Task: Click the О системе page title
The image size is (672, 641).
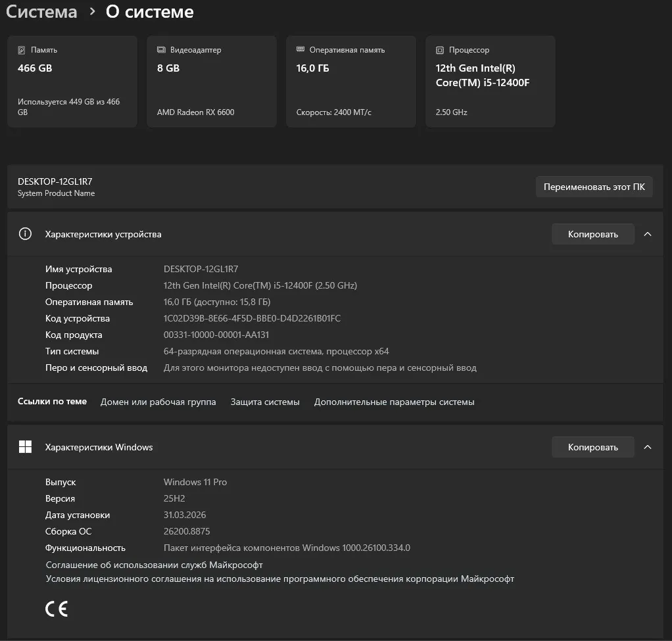Action: pos(149,12)
